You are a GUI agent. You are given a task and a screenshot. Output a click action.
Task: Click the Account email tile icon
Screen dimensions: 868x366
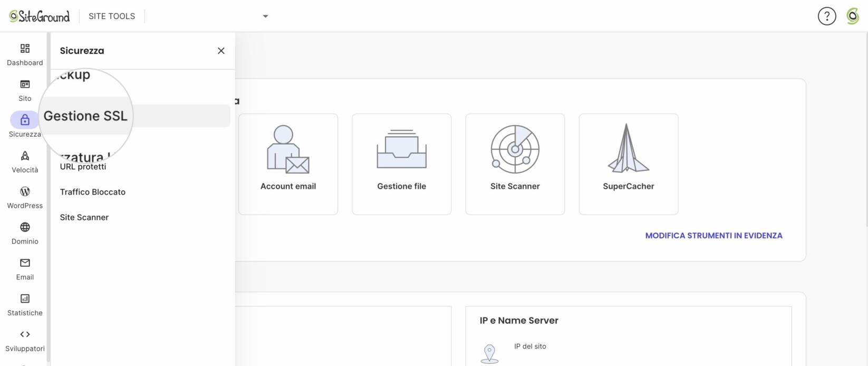pos(288,149)
